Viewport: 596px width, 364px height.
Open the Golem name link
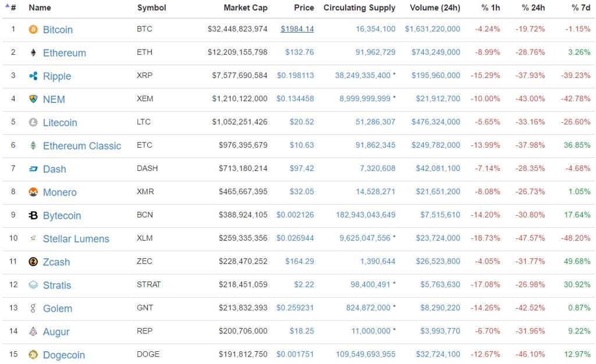(58, 309)
